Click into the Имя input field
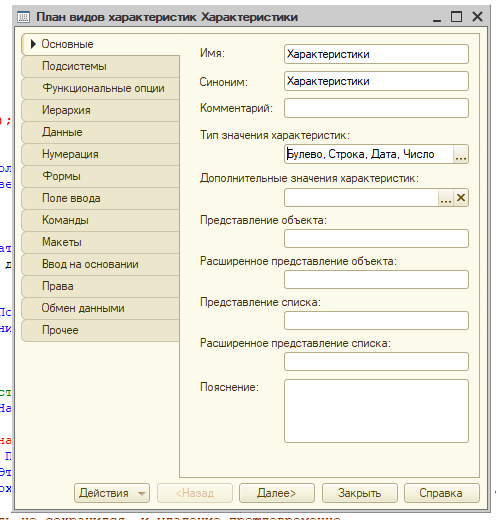496x520 pixels. pos(376,54)
